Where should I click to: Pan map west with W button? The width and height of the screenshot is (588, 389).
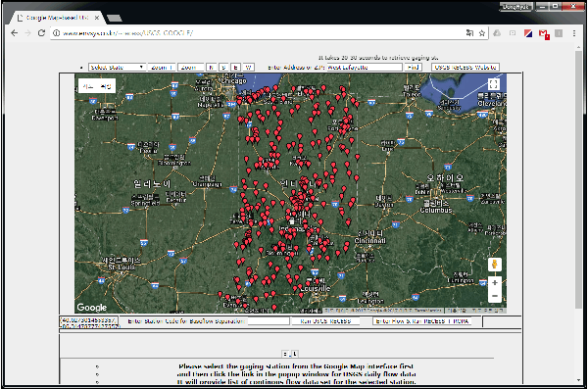point(248,68)
